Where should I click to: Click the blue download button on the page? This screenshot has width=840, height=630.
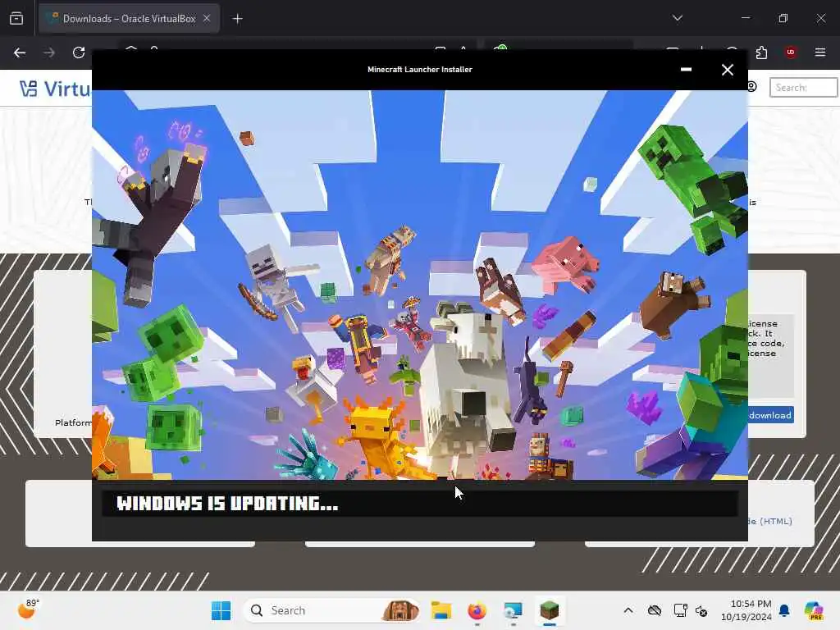pyautogui.click(x=770, y=415)
